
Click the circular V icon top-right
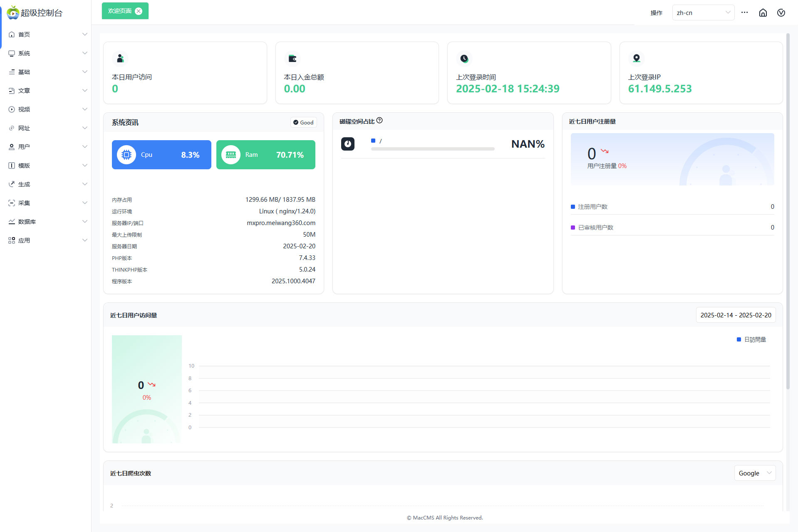point(781,13)
